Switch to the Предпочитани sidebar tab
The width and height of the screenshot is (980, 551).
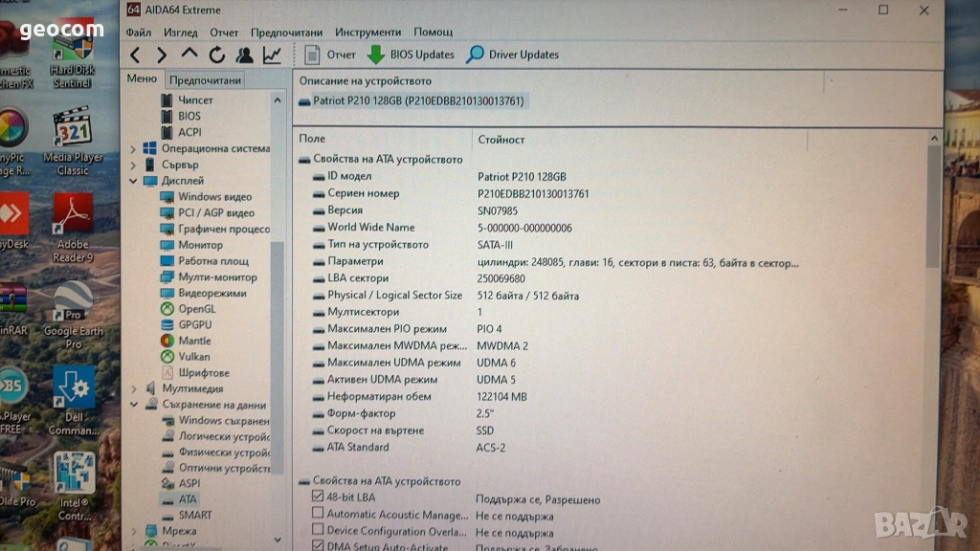point(206,80)
